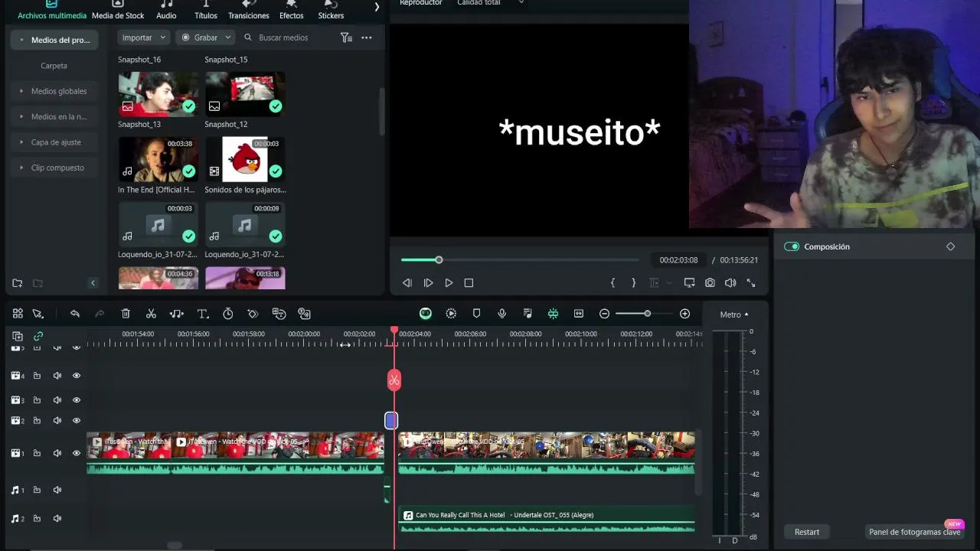This screenshot has height=551, width=980.
Task: Select the pointer selection tool
Action: coord(38,314)
